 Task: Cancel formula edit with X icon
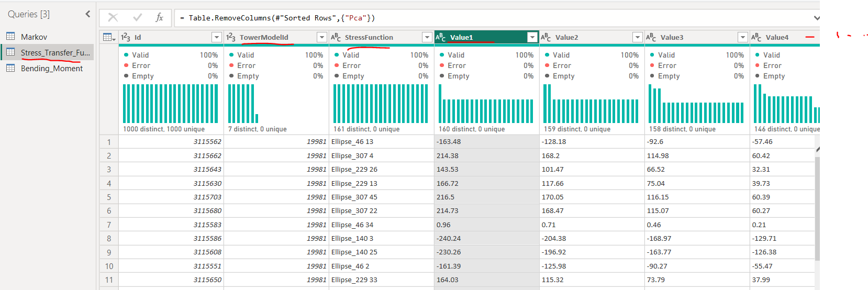click(x=113, y=18)
